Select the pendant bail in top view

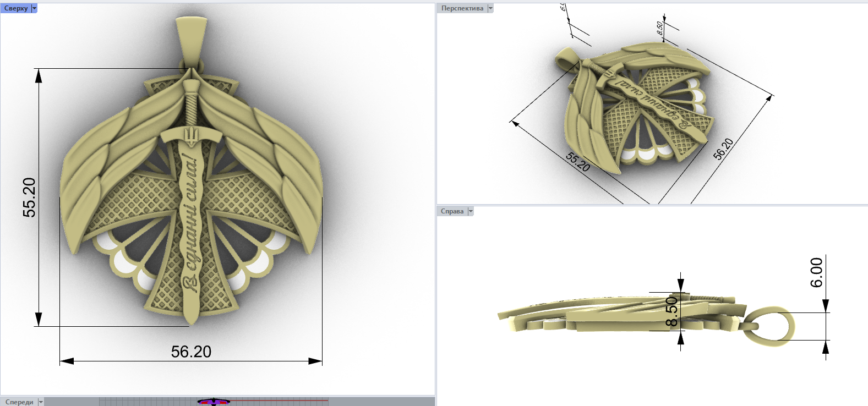pos(191,39)
